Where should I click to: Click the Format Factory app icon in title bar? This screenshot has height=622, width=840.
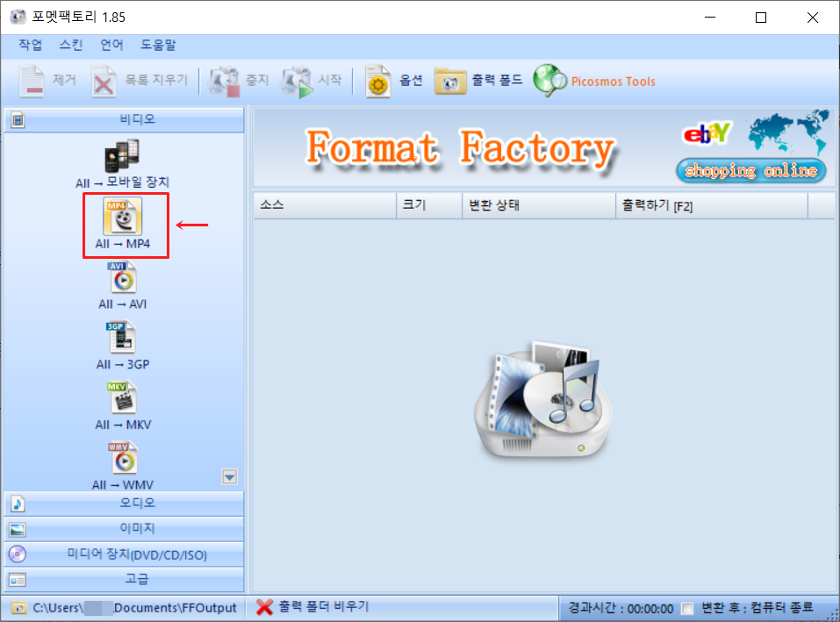pos(18,17)
